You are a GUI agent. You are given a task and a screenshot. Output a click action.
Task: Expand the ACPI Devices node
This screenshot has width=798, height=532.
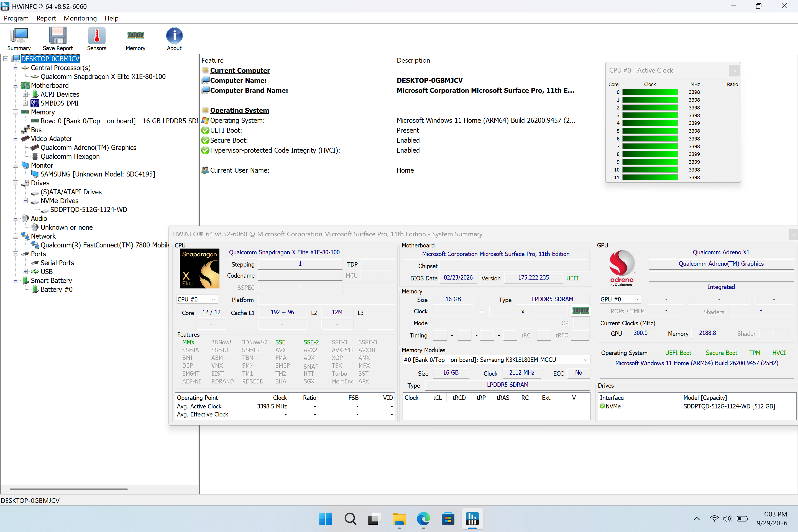(x=25, y=94)
